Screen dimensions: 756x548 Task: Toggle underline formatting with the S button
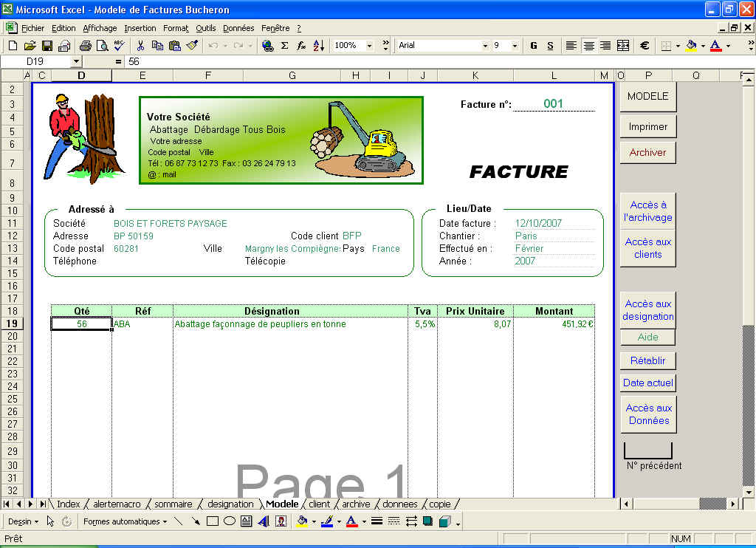(x=550, y=46)
